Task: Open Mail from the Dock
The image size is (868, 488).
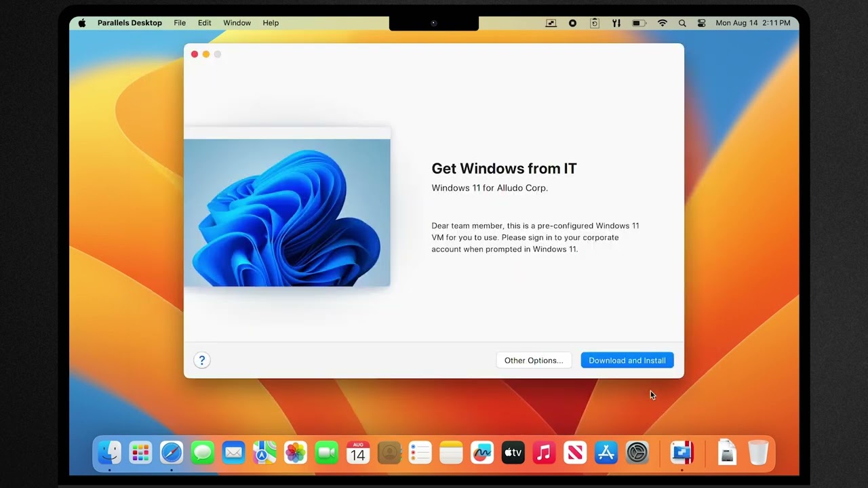Action: pos(233,452)
